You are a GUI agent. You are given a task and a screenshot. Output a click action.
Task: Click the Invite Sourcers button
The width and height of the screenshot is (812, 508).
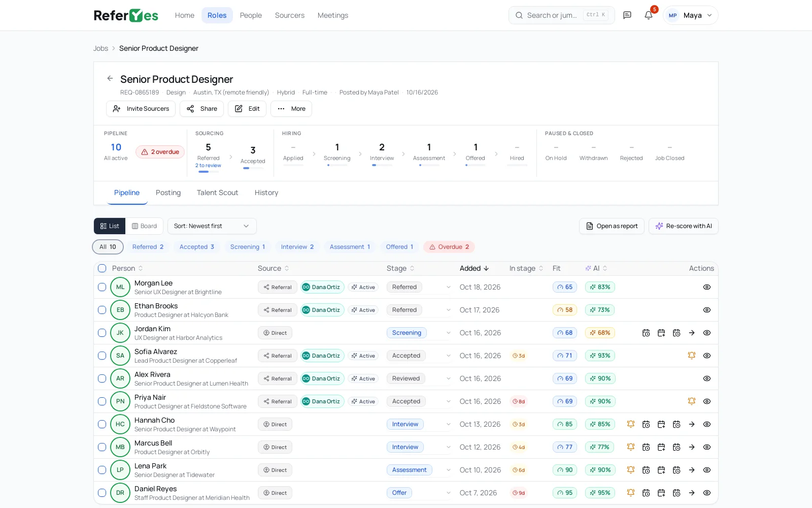[x=141, y=109]
